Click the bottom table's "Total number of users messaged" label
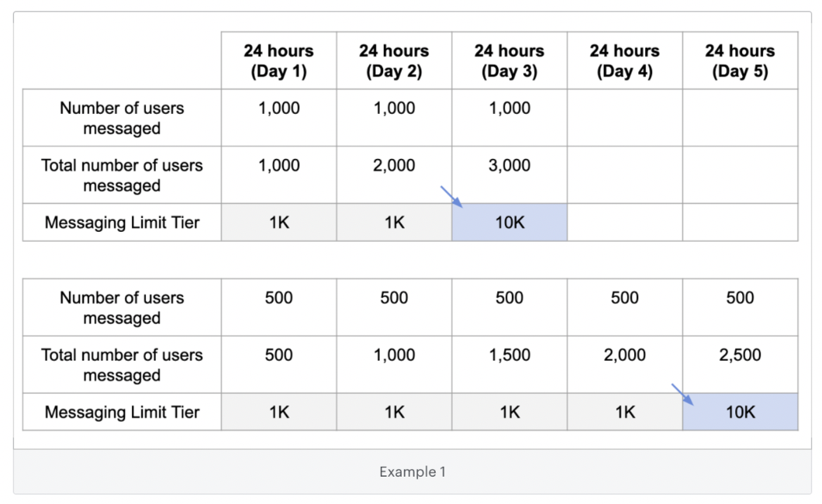822x504 pixels. tap(122, 364)
